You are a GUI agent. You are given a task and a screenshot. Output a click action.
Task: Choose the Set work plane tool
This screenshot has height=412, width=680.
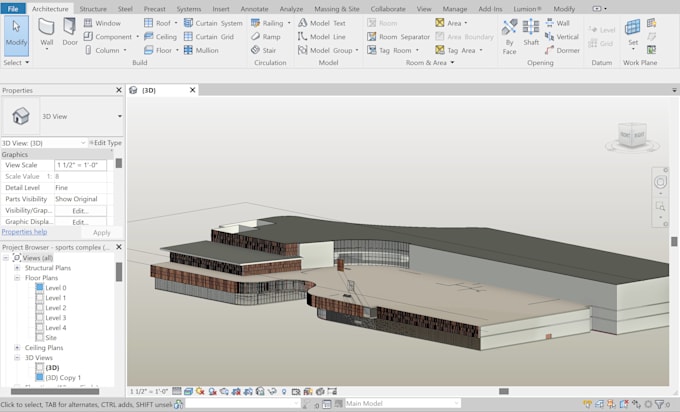(633, 35)
